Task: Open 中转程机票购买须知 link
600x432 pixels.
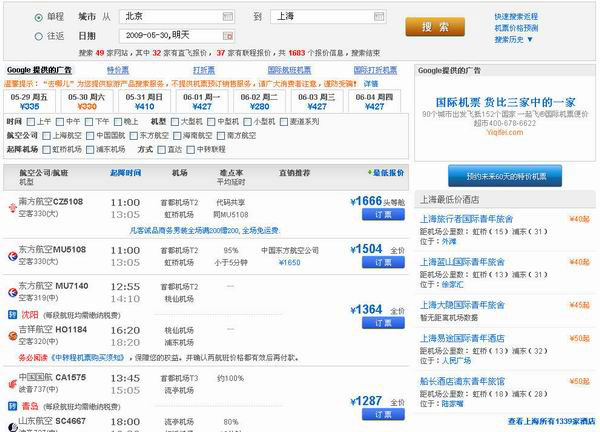Action: tap(88, 358)
